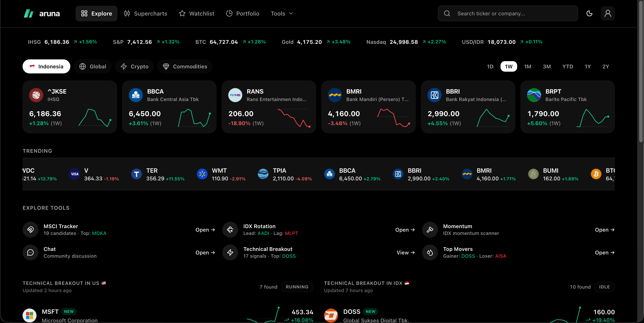Screen dimensions: 644x323
Task: Click the Nasdaq 24,998.58 ticker item
Action: click(x=406, y=42)
